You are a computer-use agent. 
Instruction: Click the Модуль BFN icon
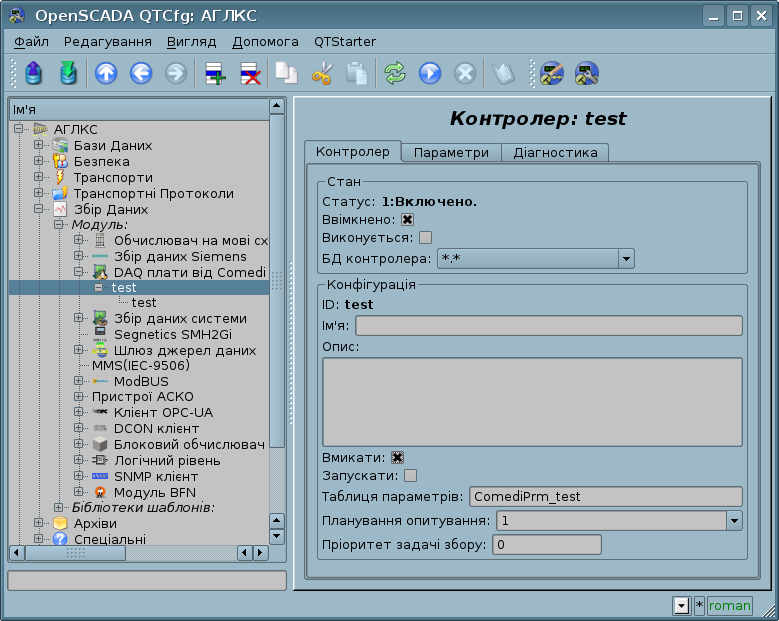[x=100, y=492]
